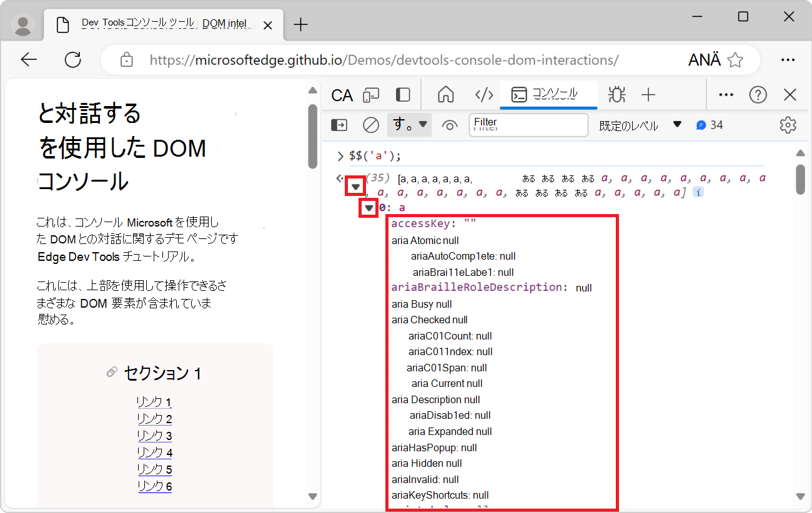Click the console scrollbar up arrow
Screen dimensions: 812x513
point(800,154)
